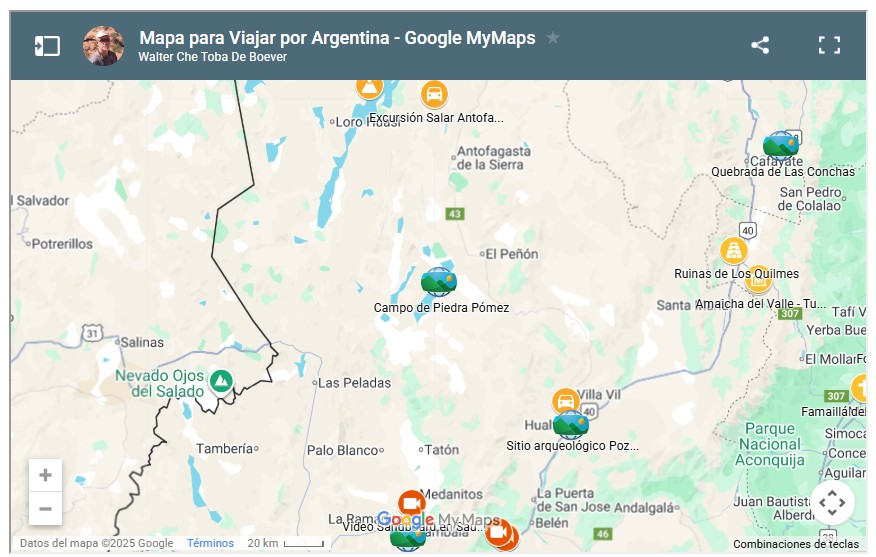Click the orange mountain marker above Loro Huasi
The height and width of the screenshot is (557, 876).
[x=369, y=88]
